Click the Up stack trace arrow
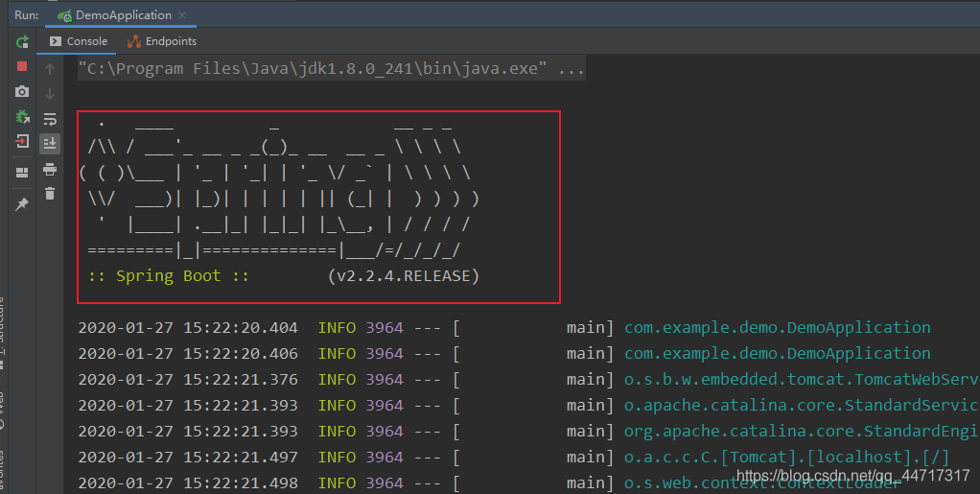This screenshot has height=494, width=980. pyautogui.click(x=50, y=69)
